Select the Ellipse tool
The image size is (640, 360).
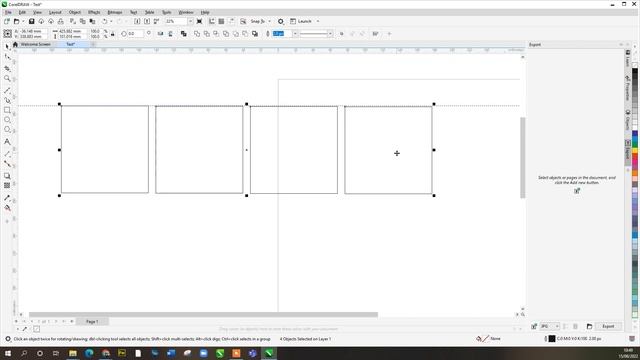7,120
